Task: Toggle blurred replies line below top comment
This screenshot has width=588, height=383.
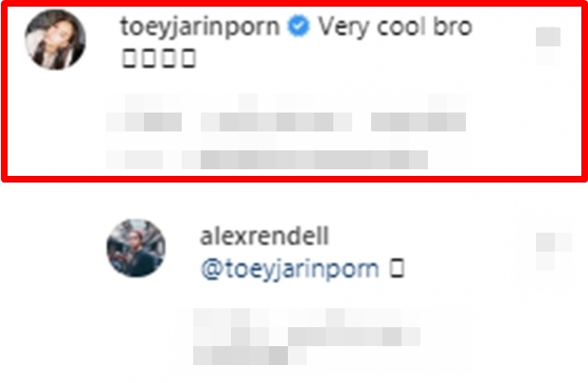Action: tap(267, 160)
